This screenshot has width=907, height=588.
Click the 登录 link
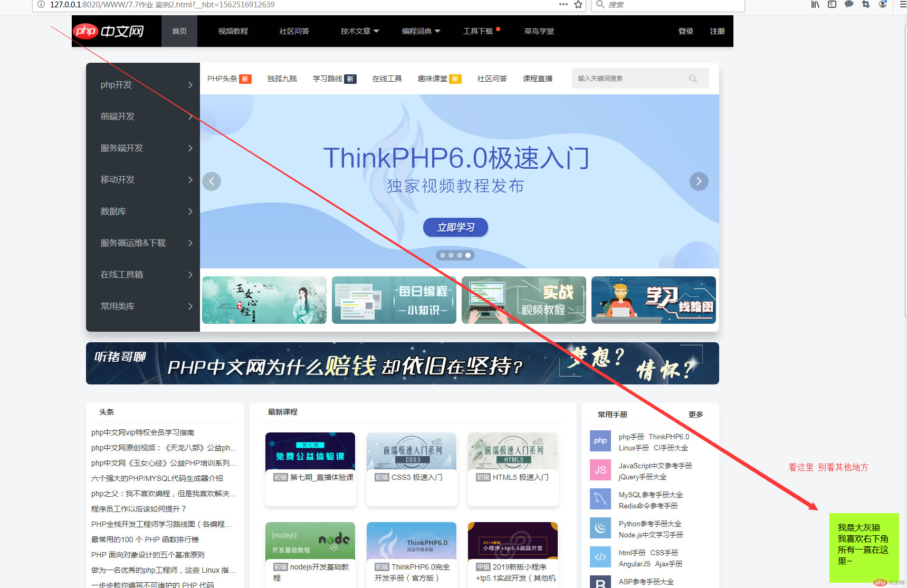(686, 31)
